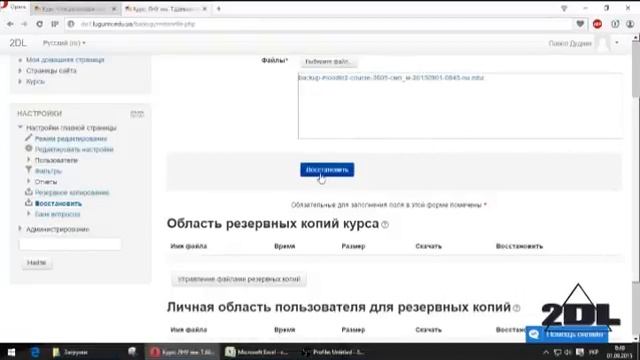Image resolution: width=640 pixels, height=360 pixels.
Task: Open the taskbar clock and date
Action: [x=620, y=352]
